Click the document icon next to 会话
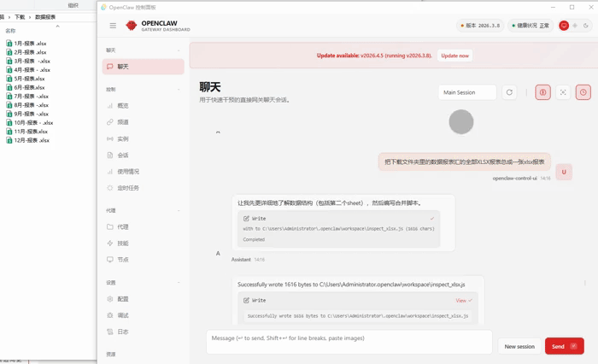Image resolution: width=598 pixels, height=364 pixels. 110,156
